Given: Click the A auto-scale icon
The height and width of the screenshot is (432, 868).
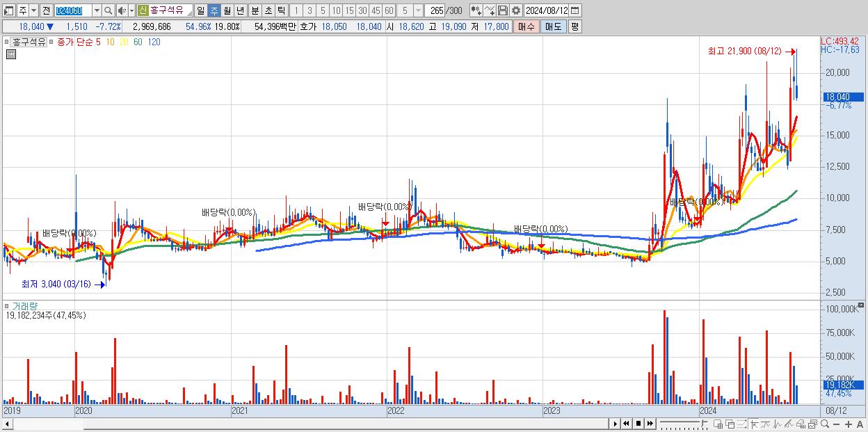Looking at the screenshot, I should click(860, 424).
